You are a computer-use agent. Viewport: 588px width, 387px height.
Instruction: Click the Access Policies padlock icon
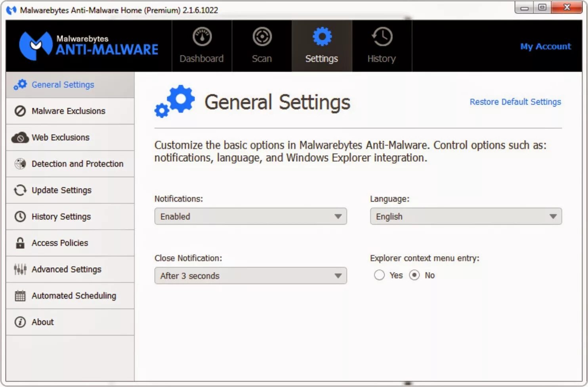[20, 243]
